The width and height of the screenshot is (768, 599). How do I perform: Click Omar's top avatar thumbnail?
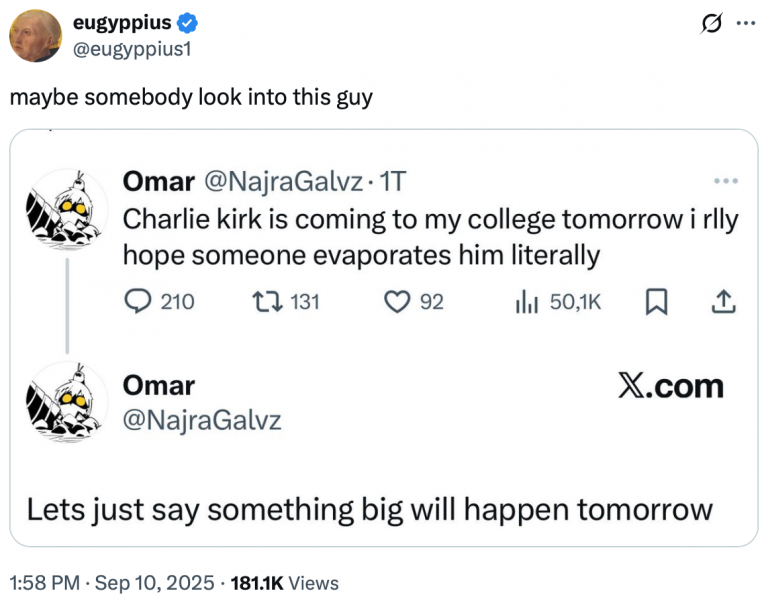(x=67, y=210)
